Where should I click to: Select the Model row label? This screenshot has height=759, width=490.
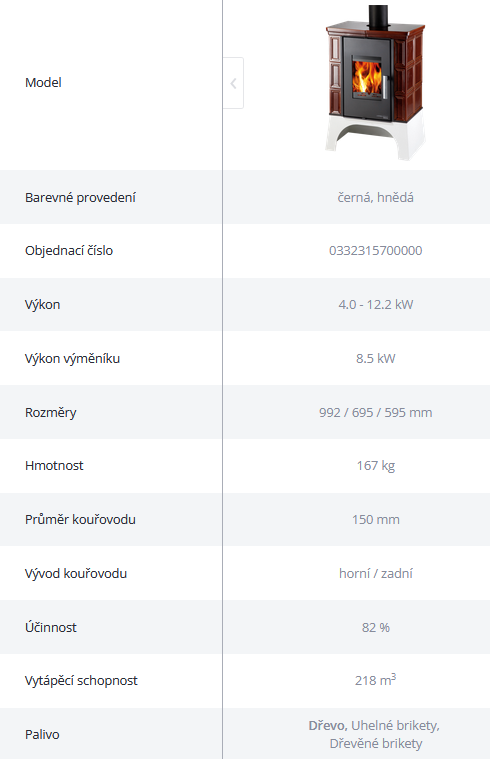[43, 83]
